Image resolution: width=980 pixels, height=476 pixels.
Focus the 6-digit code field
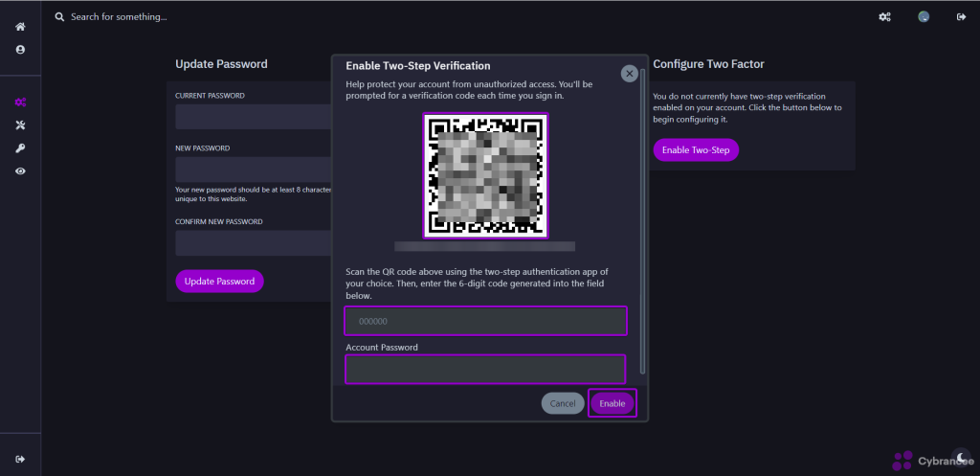485,322
